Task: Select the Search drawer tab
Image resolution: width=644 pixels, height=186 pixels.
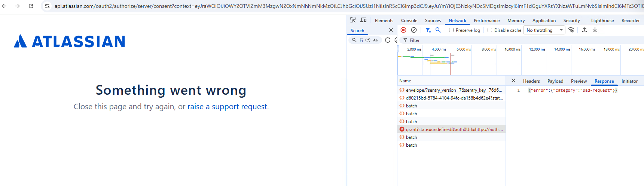Action: pyautogui.click(x=357, y=31)
